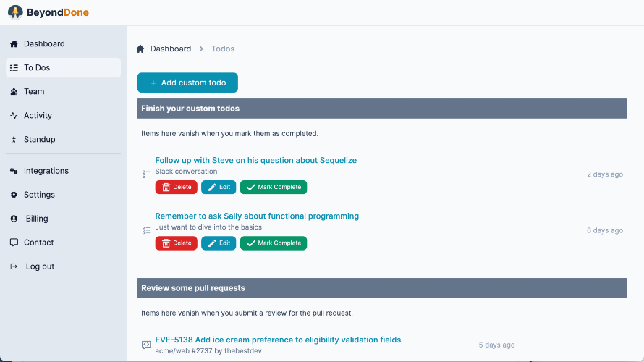Click the Log out arrow icon

(x=14, y=266)
